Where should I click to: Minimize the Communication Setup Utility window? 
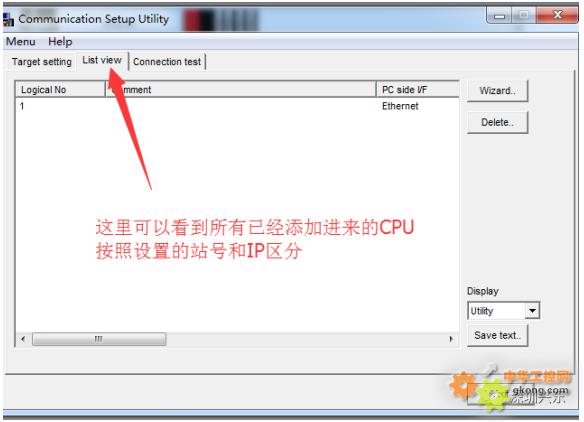point(499,15)
